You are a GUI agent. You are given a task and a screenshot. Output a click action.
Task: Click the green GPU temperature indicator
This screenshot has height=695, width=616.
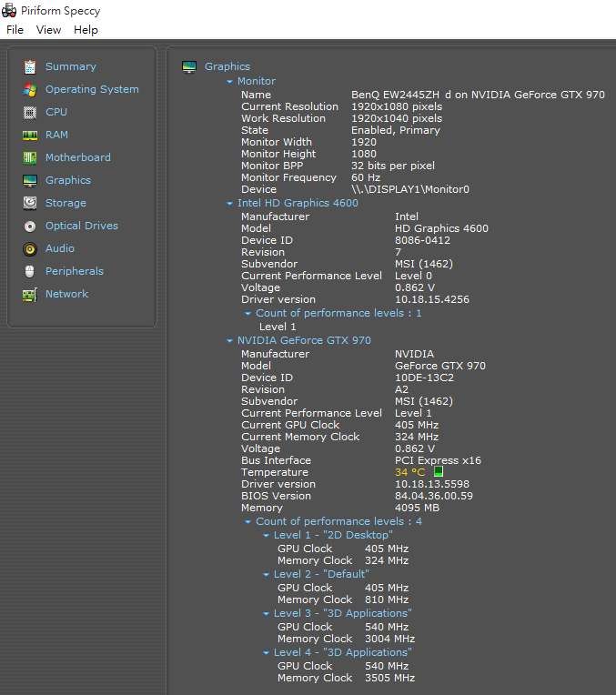tap(438, 472)
